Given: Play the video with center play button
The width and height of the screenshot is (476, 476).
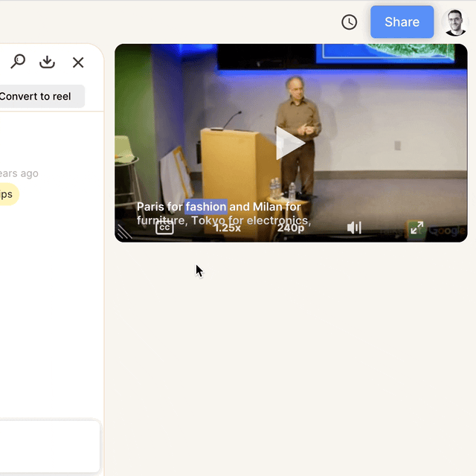Looking at the screenshot, I should click(x=290, y=143).
